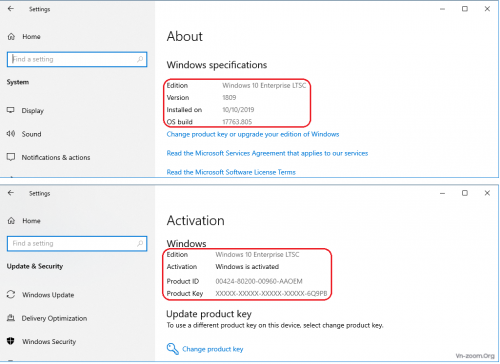500x364 pixels.
Task: Open Notifications & actions settings
Action: (x=56, y=157)
